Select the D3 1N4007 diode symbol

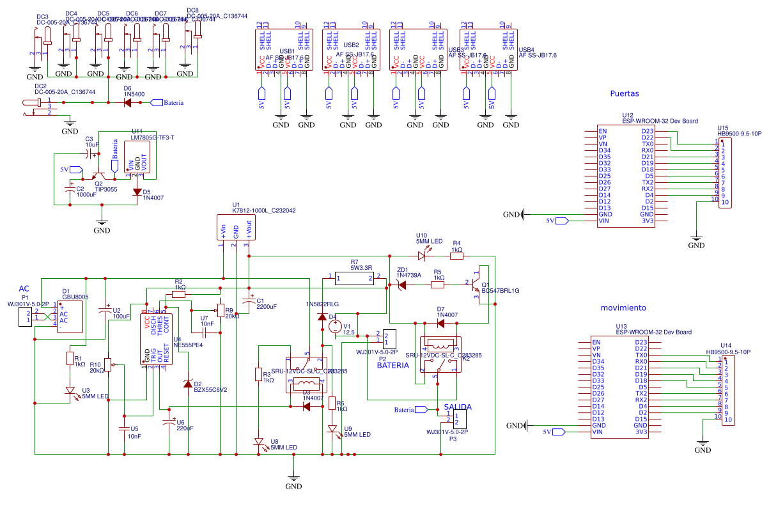[x=306, y=405]
